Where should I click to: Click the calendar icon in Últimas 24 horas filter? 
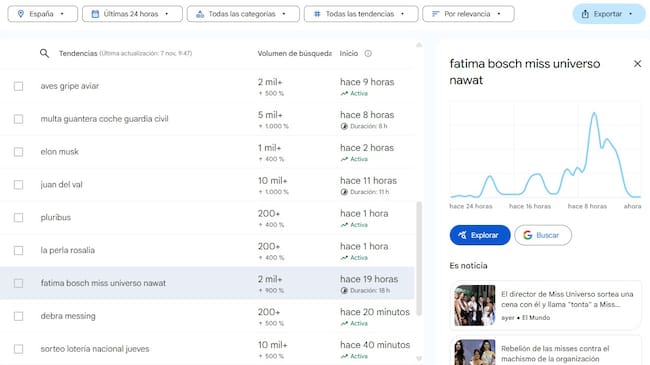click(95, 14)
